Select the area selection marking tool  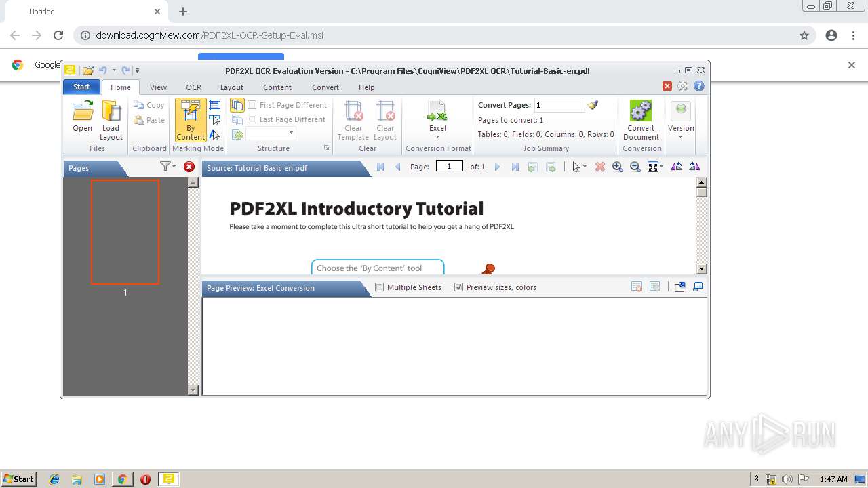coord(214,120)
